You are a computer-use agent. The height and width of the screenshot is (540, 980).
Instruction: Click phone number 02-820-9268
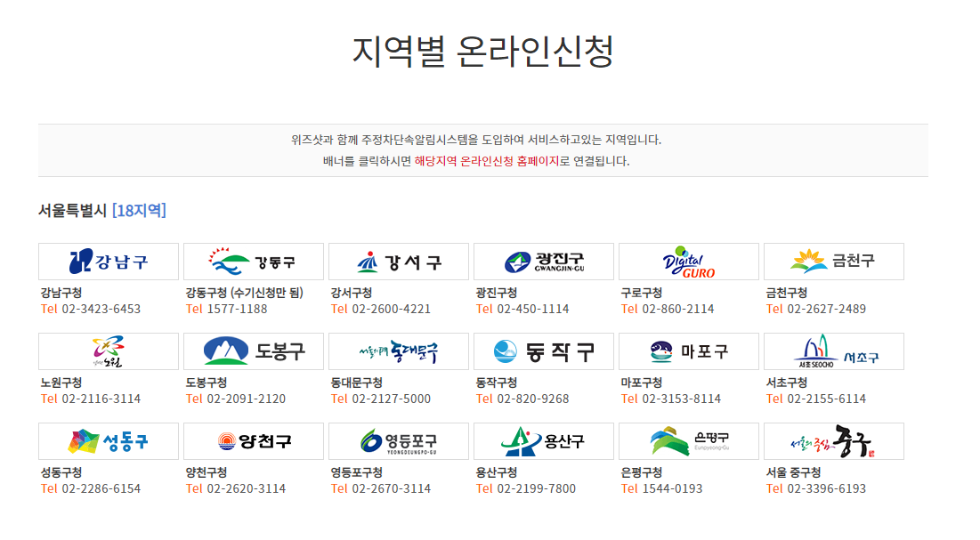point(533,399)
